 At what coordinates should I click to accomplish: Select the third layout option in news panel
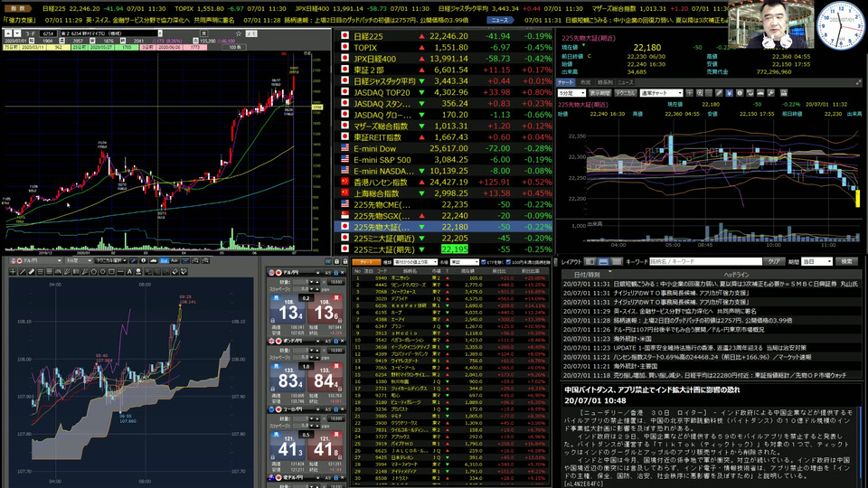616,262
